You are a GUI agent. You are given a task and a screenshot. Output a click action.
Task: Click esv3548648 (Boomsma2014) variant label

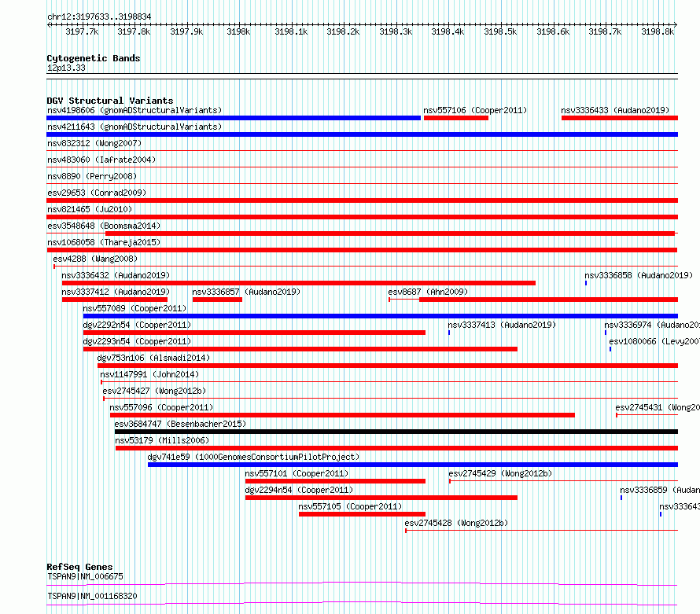tap(104, 226)
